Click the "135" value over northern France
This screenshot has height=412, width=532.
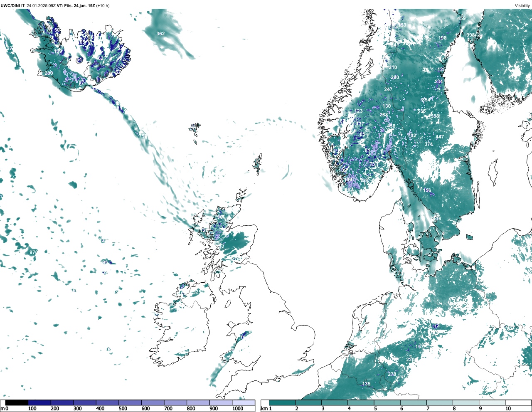tap(366, 384)
